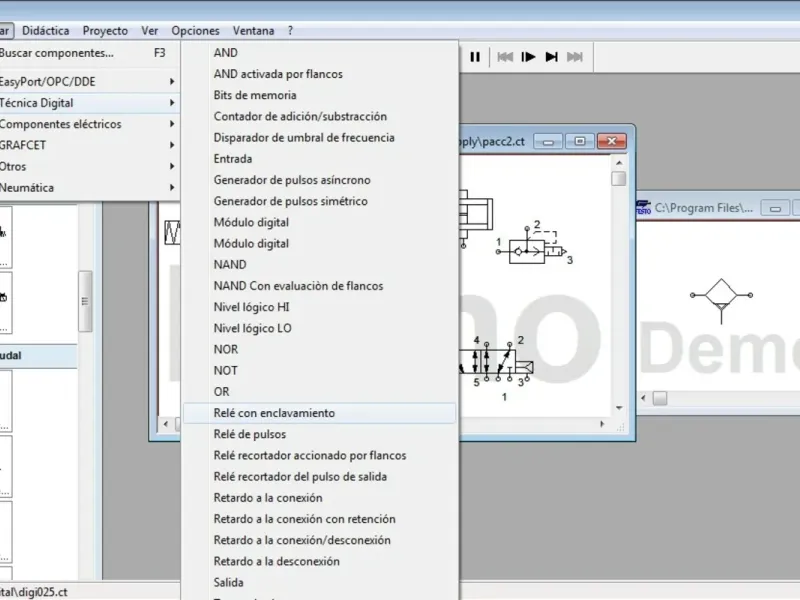Click left scroll arrow in Program Files window
Viewport: 800px width, 600px height.
(x=643, y=398)
